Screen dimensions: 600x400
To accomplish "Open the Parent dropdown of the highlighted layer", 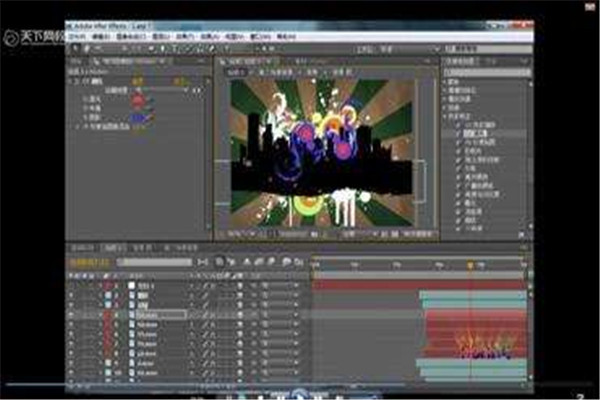I will click(x=281, y=315).
